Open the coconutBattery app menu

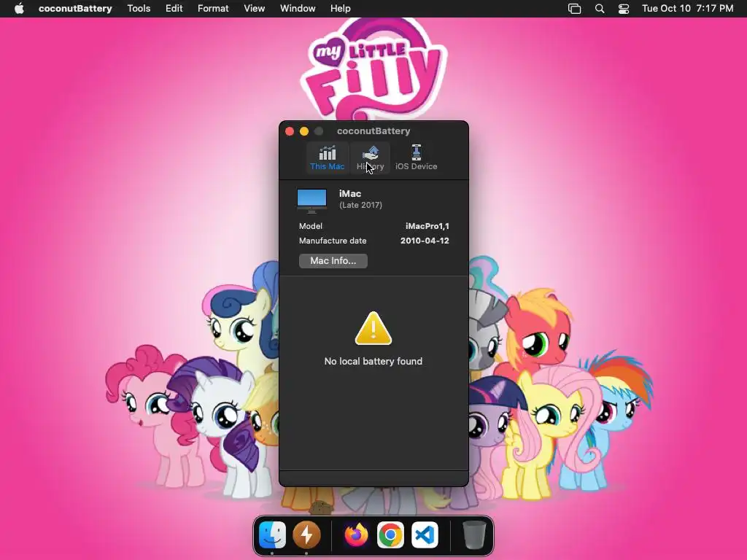coord(75,9)
